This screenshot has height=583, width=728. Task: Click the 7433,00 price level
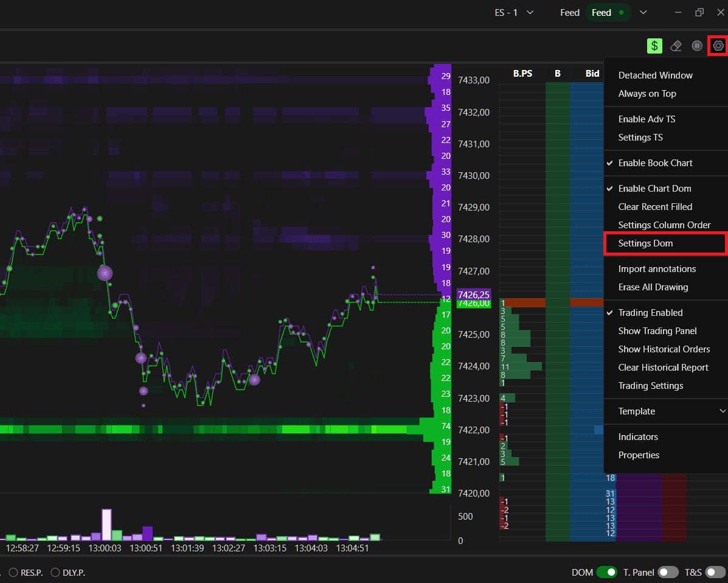click(474, 80)
